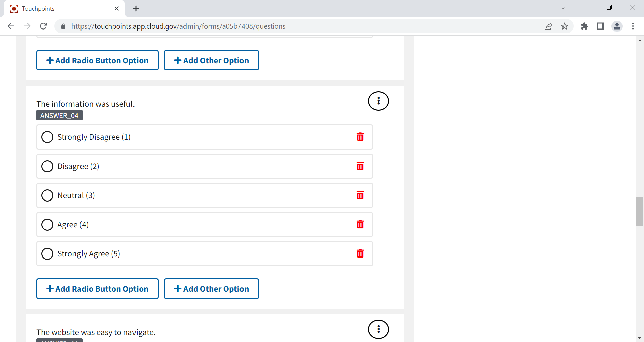This screenshot has height=342, width=644.
Task: Select the Neutral (3) radio button
Action: [47, 195]
